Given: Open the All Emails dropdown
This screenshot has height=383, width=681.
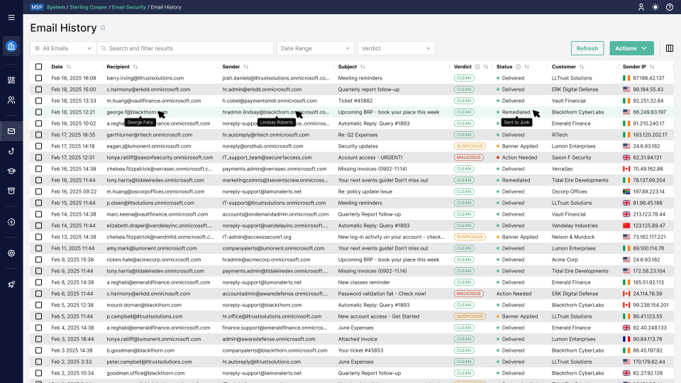Looking at the screenshot, I should click(63, 48).
